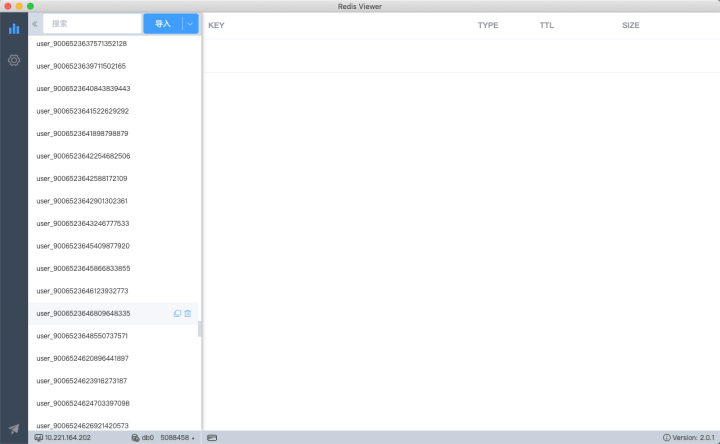Delete key user_9006523646809648335 trash icon
This screenshot has height=444, width=720.
pos(188,314)
